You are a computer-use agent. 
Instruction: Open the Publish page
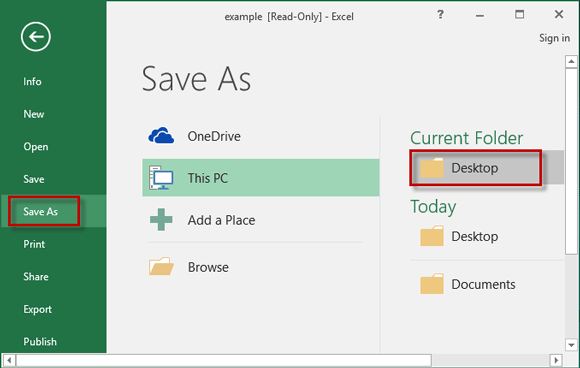(40, 341)
